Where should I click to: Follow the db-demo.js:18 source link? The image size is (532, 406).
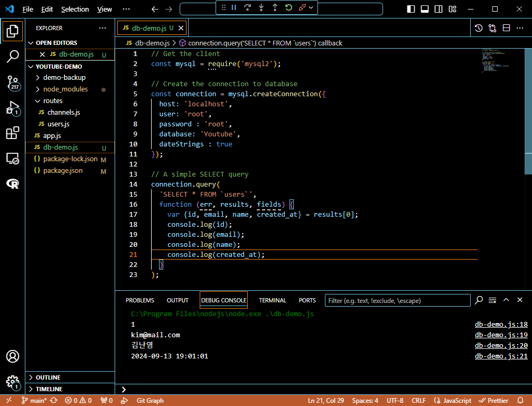tap(501, 324)
